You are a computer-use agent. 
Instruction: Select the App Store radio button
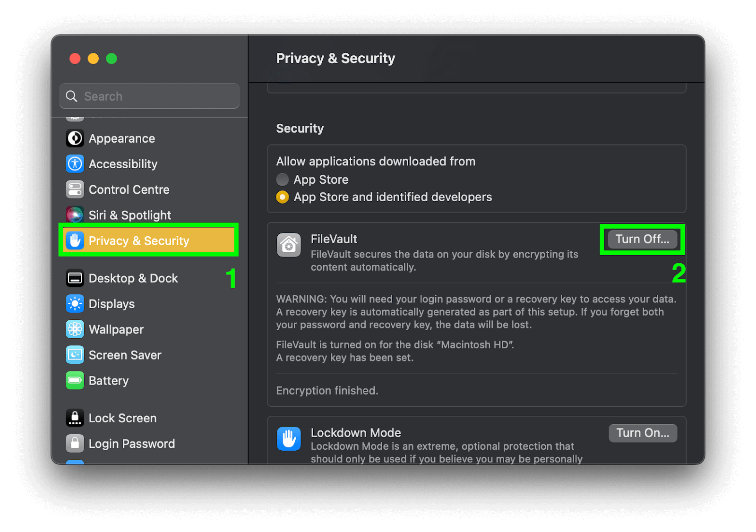coord(282,180)
